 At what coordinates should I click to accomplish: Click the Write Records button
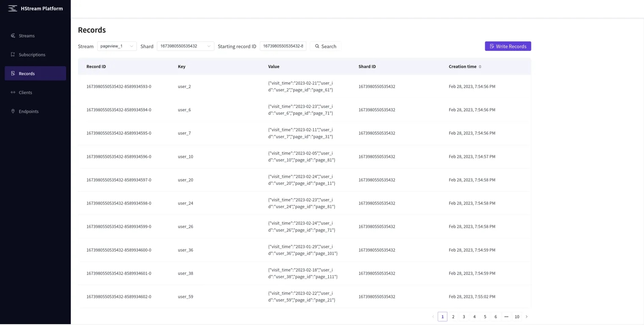point(508,46)
